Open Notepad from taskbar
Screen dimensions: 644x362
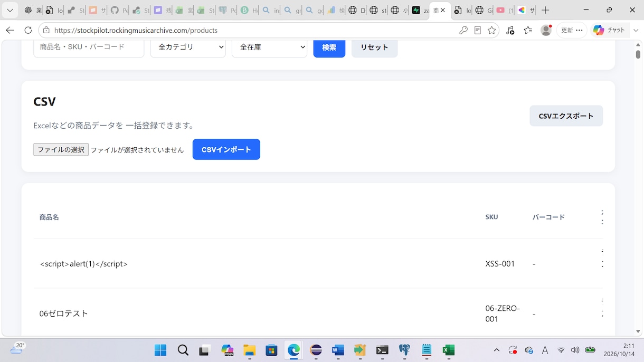427,350
